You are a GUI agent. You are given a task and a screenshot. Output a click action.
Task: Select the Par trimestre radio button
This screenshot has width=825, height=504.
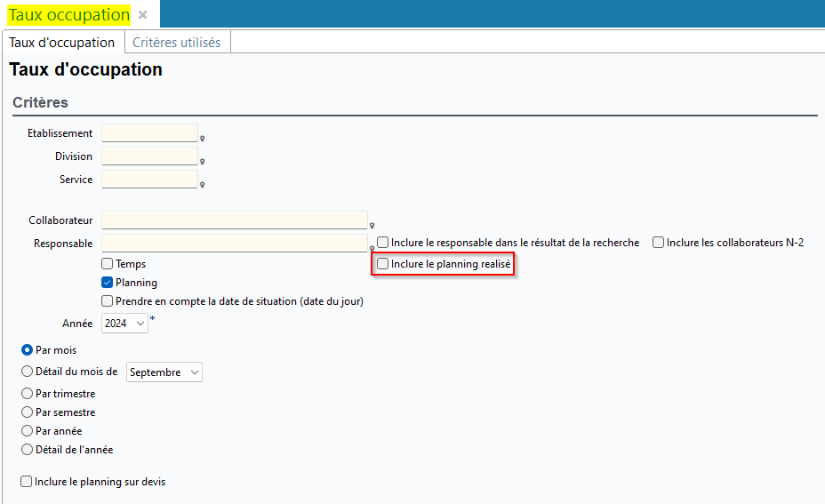pyautogui.click(x=27, y=394)
